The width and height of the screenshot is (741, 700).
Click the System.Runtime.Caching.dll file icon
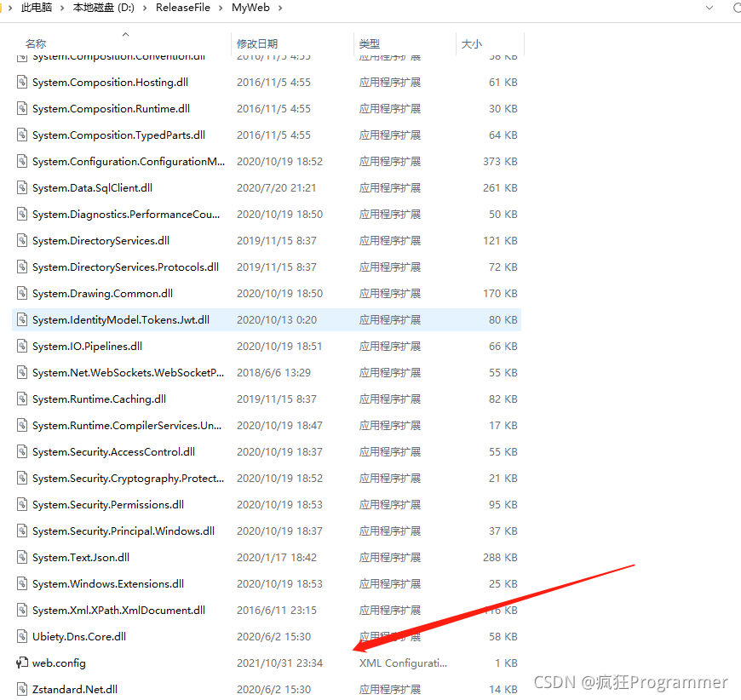23,399
